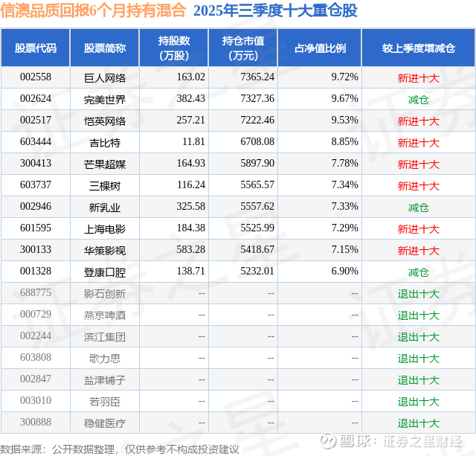Viewport: 476px width, 456px height.
Task: Select stock code 603444
Action: 36,141
